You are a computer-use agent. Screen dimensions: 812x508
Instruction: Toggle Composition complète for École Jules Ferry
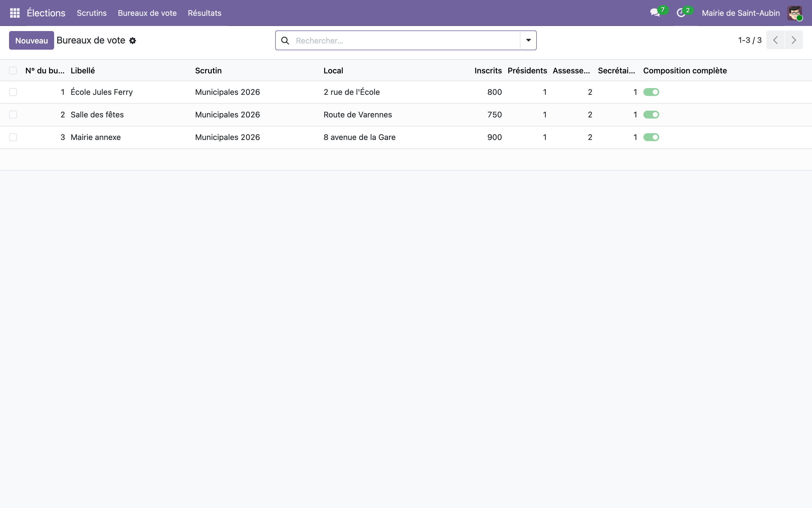tap(651, 92)
